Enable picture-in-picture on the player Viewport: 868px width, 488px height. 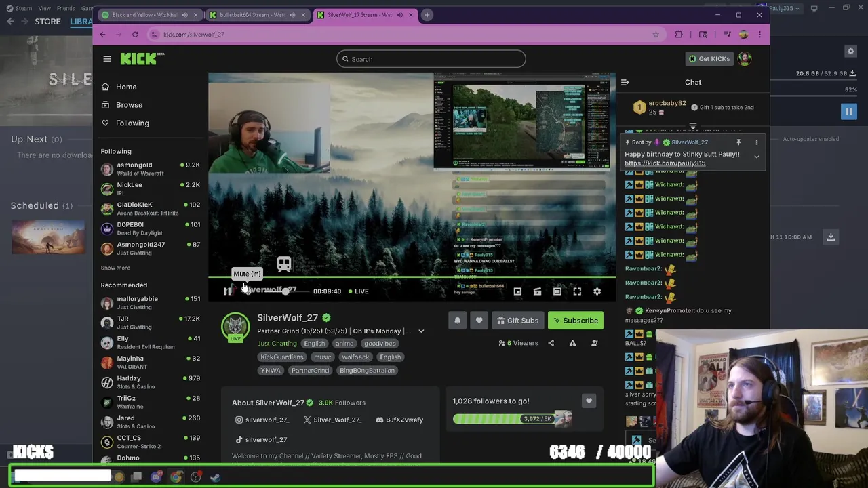(x=517, y=291)
